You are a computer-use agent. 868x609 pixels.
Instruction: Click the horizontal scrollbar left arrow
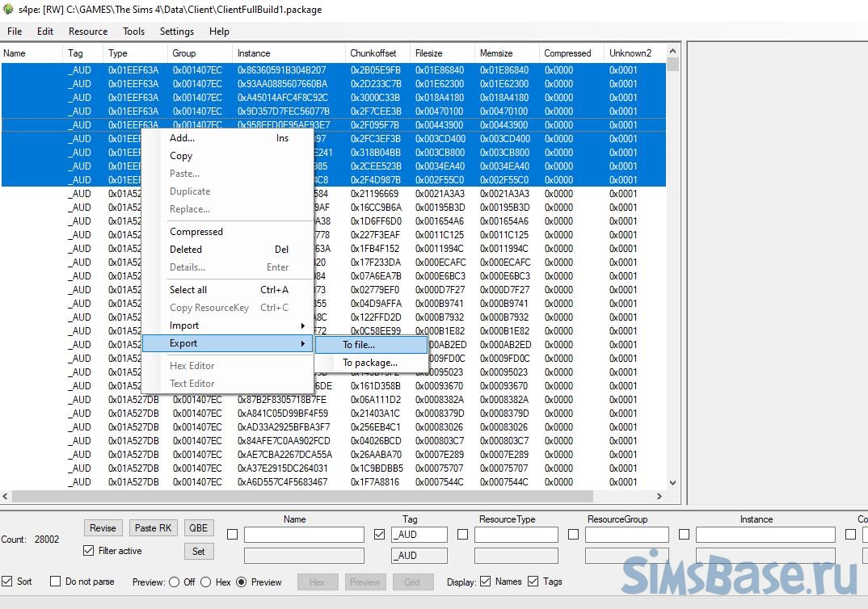tap(6, 497)
